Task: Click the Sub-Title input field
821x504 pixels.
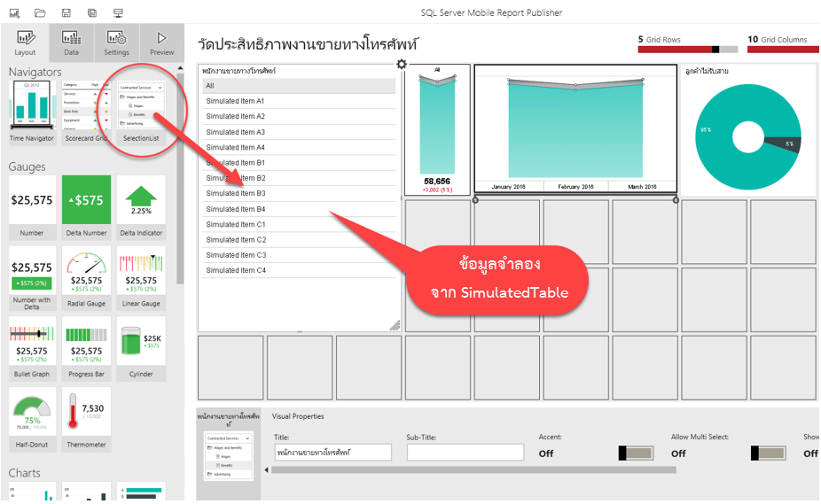Action: click(465, 452)
